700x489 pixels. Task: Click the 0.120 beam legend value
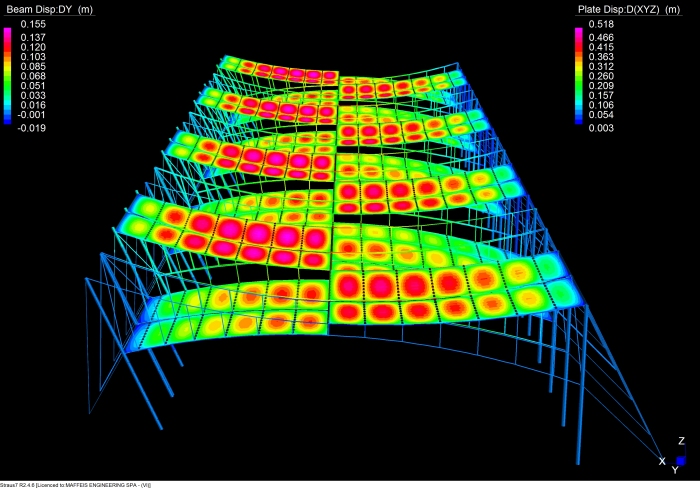tap(32, 47)
